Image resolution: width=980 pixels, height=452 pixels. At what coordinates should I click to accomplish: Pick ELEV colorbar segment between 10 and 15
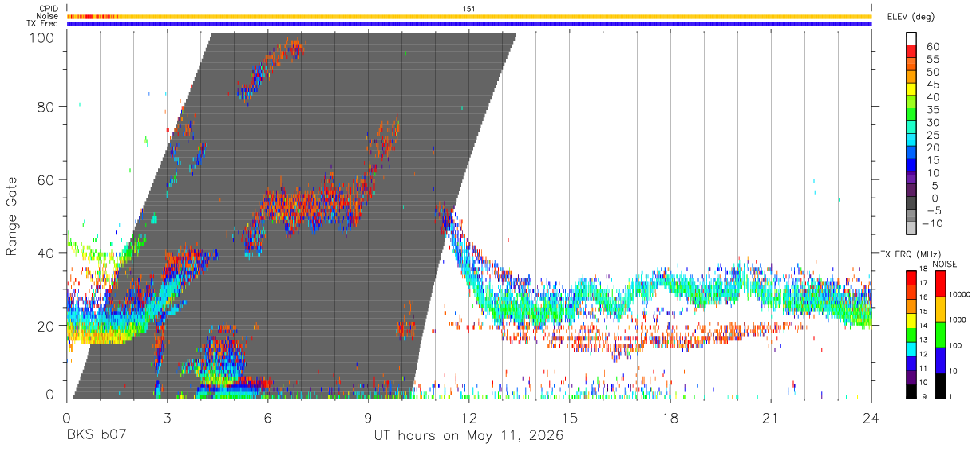pos(911,166)
